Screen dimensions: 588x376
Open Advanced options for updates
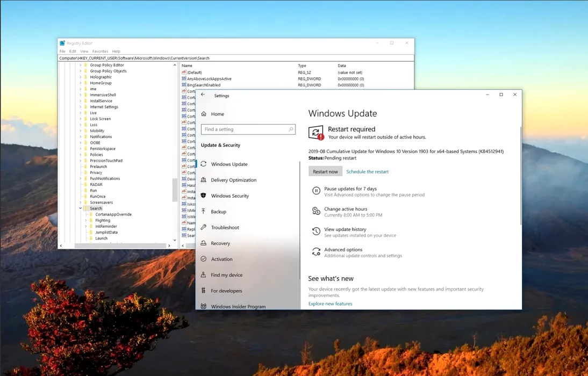coord(343,249)
